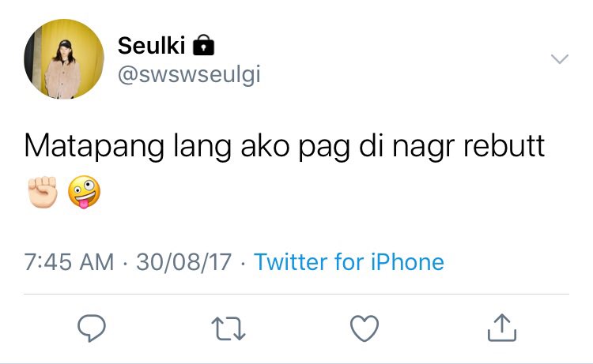Open the share sheet via the upload arrow icon
This screenshot has width=593, height=364.
pos(502,328)
